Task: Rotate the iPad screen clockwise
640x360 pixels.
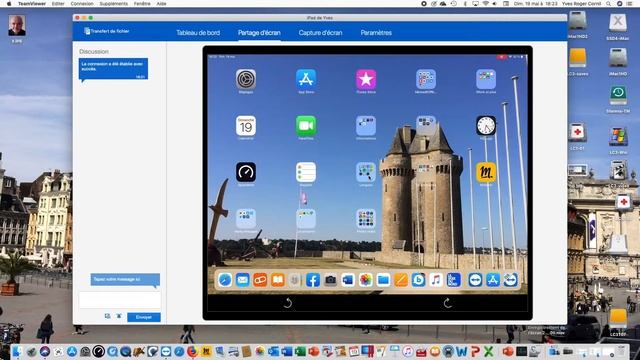Action: 447,303
